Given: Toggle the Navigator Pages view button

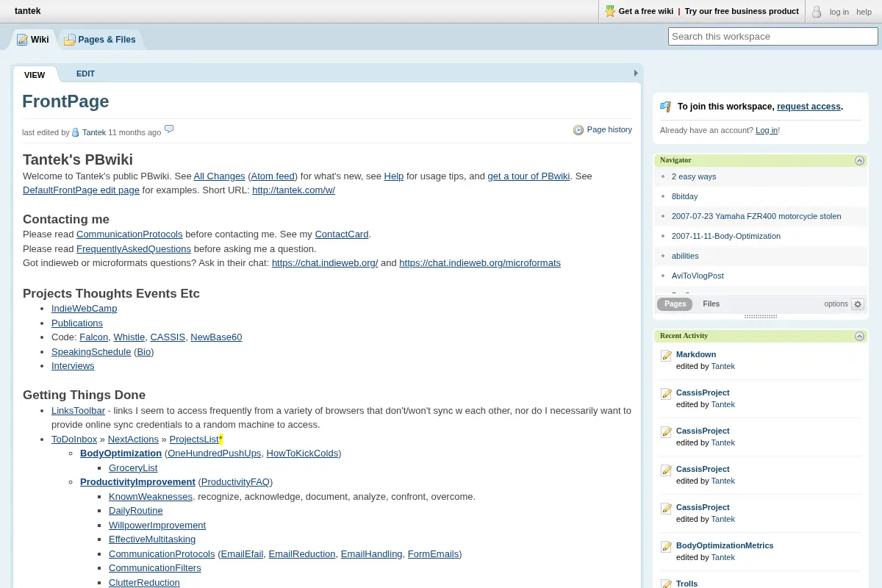Looking at the screenshot, I should click(675, 304).
